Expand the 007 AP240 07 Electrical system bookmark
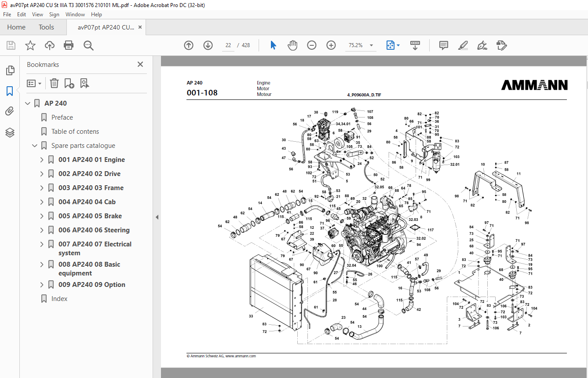588x378 pixels. [42, 244]
